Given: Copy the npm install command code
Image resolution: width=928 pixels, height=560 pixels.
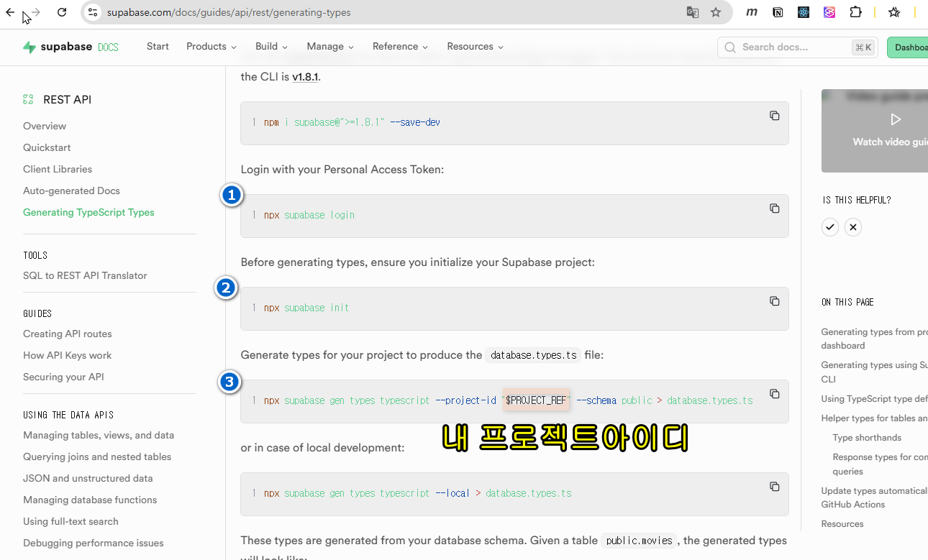Looking at the screenshot, I should tap(774, 116).
